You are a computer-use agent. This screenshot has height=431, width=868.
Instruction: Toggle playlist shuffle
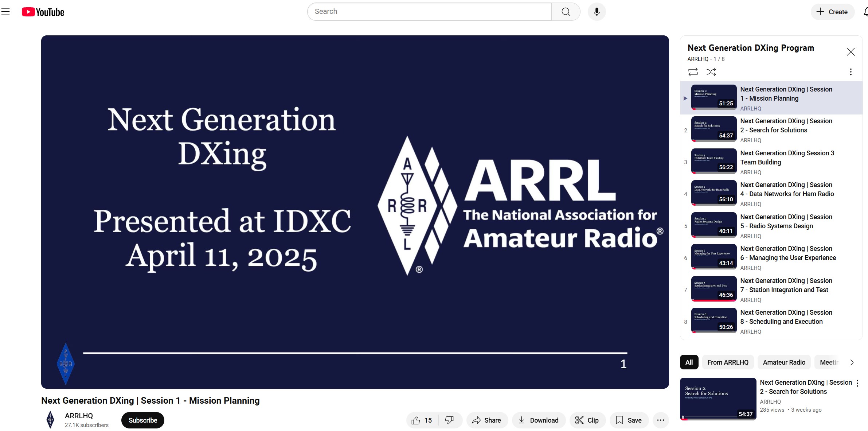(x=711, y=72)
